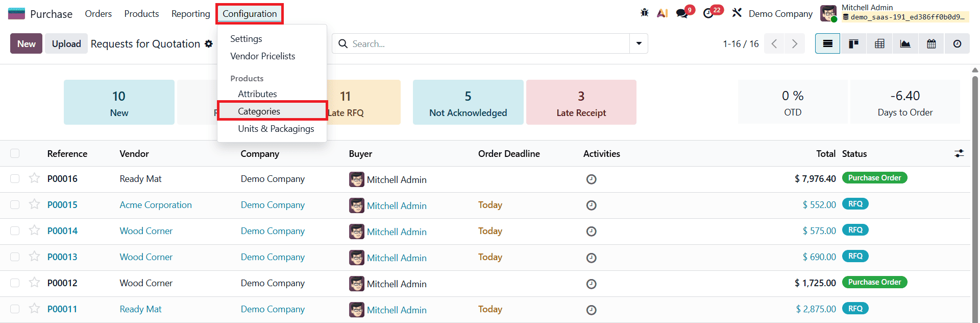The image size is (980, 323).
Task: Expand the search options dropdown arrow
Action: pos(639,44)
